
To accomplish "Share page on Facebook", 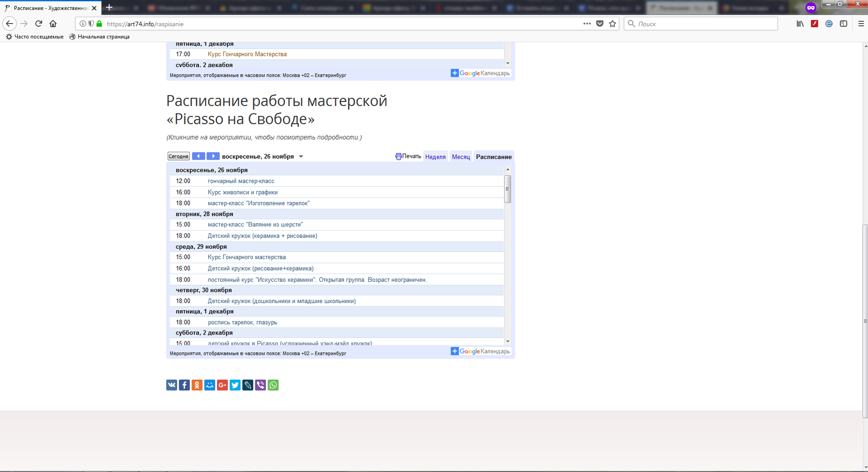I will click(184, 385).
